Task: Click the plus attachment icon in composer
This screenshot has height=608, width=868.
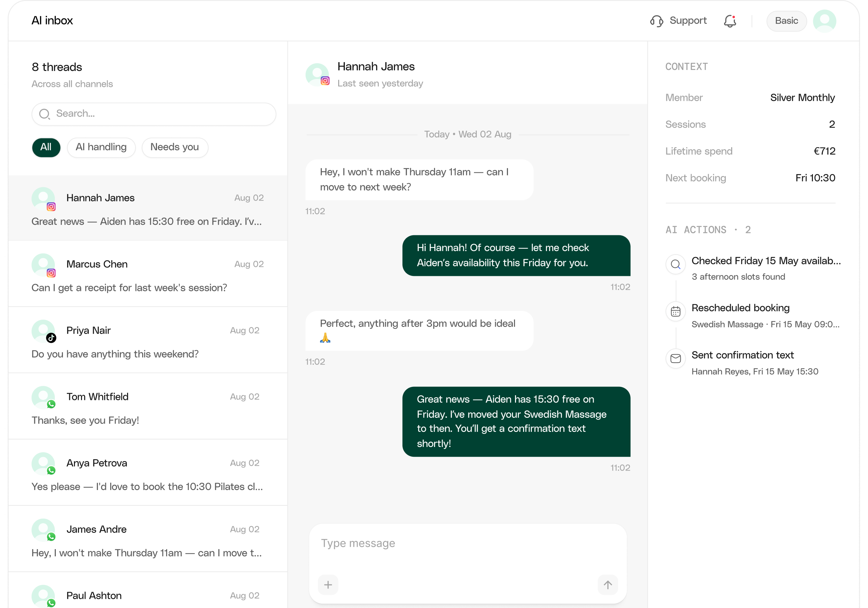Action: tap(328, 584)
